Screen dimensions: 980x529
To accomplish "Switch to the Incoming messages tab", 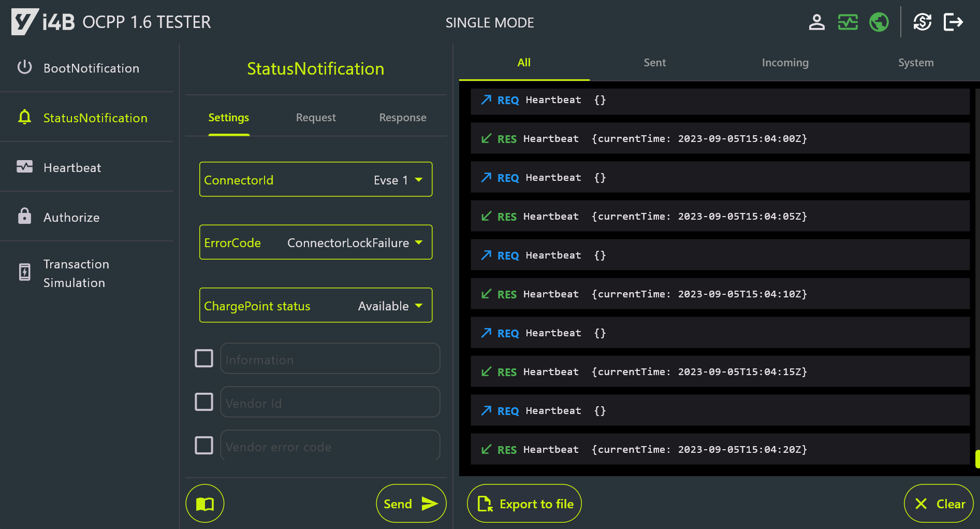I will (785, 62).
